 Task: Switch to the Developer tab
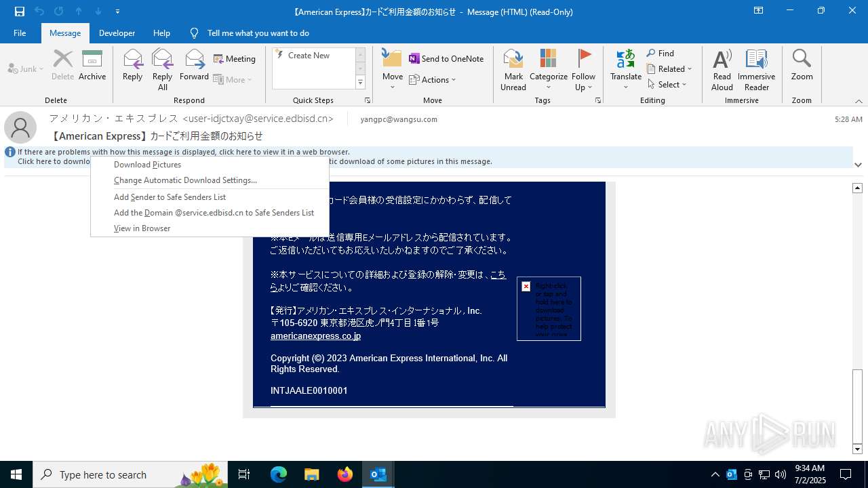(x=117, y=33)
